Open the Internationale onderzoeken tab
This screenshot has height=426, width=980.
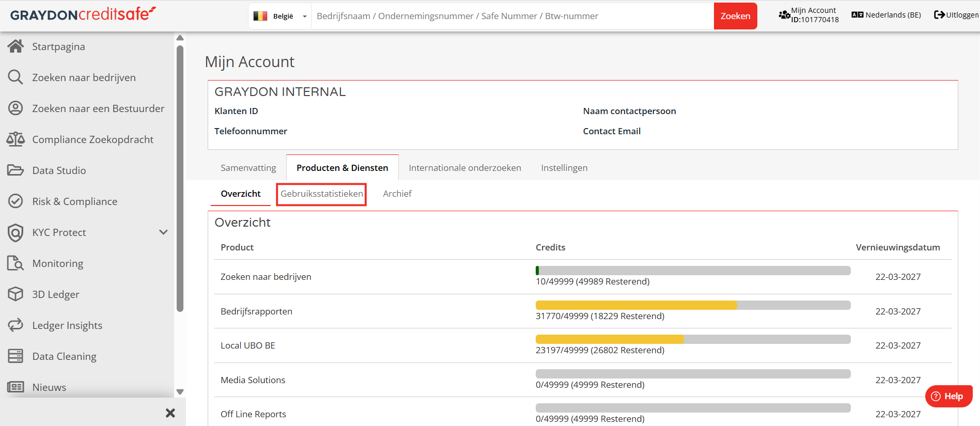tap(464, 168)
